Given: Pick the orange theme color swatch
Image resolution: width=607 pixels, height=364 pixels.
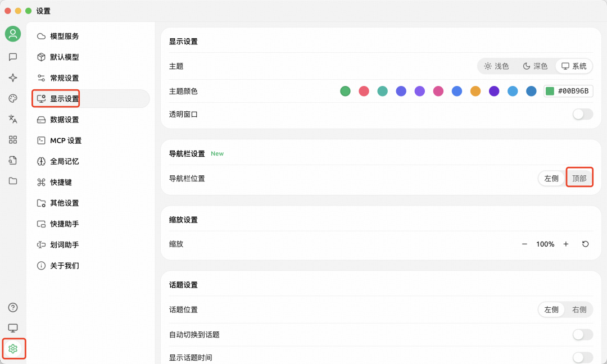Looking at the screenshot, I should tap(475, 91).
